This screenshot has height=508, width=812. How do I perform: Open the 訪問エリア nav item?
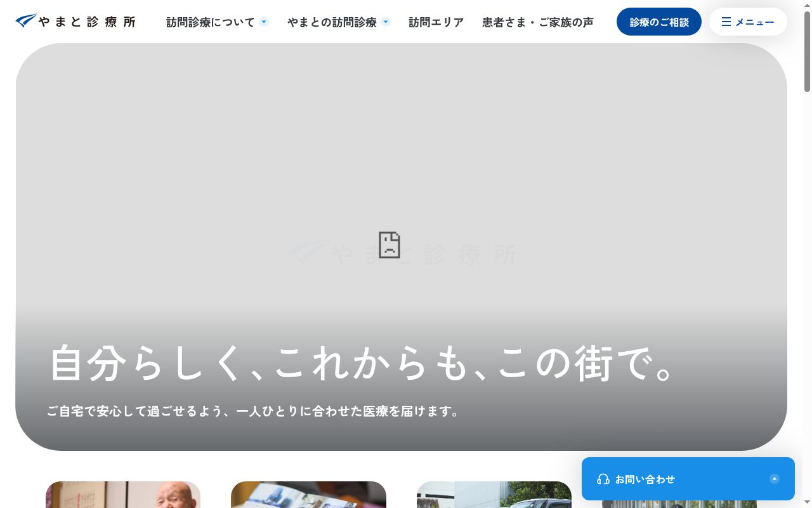coord(436,22)
